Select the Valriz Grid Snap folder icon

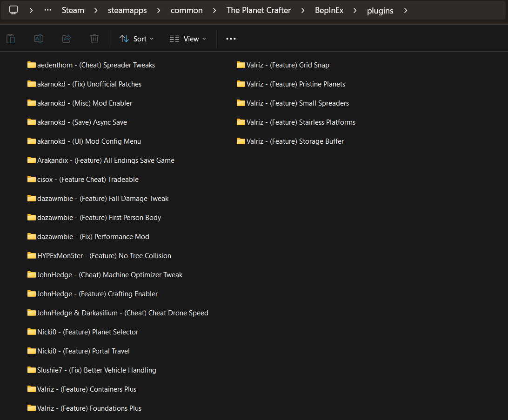241,65
